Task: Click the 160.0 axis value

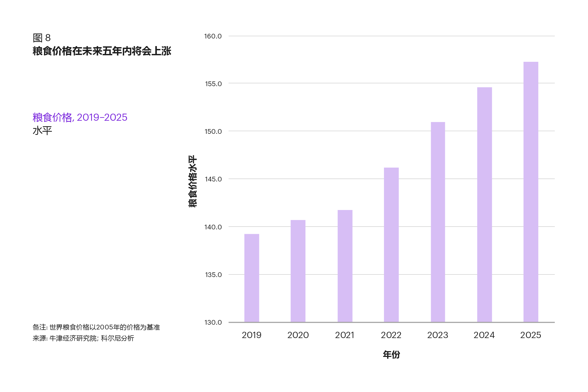Action: point(213,36)
